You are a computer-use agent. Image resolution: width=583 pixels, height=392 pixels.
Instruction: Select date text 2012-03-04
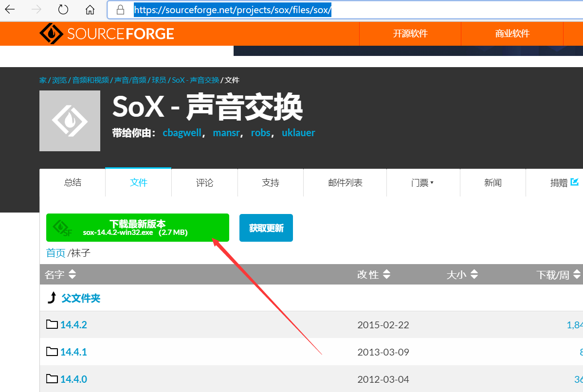(x=383, y=379)
